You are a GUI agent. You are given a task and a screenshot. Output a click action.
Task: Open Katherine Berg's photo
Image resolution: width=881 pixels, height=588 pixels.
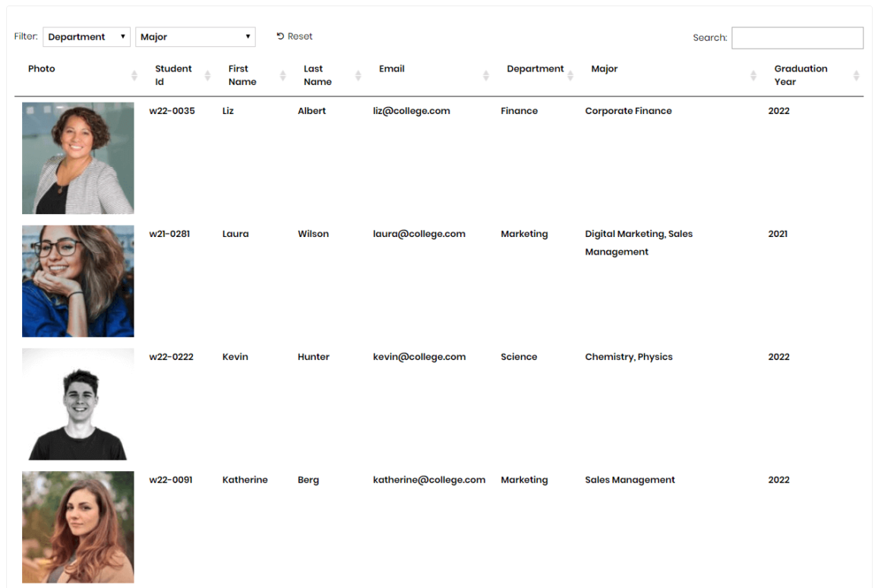point(78,527)
